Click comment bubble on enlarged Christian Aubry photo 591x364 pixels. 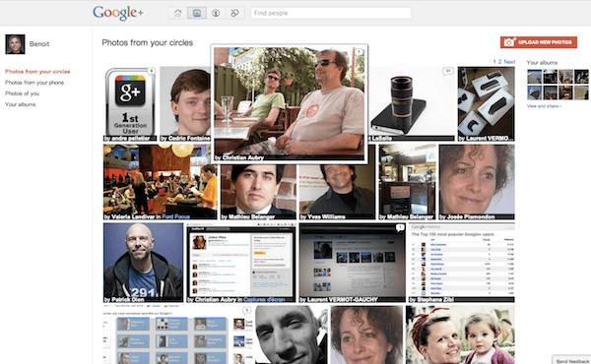(x=359, y=52)
